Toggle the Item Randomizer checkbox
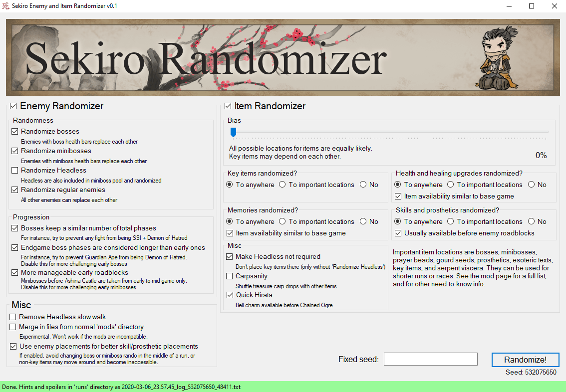Image resolution: width=566 pixels, height=392 pixels. point(228,106)
